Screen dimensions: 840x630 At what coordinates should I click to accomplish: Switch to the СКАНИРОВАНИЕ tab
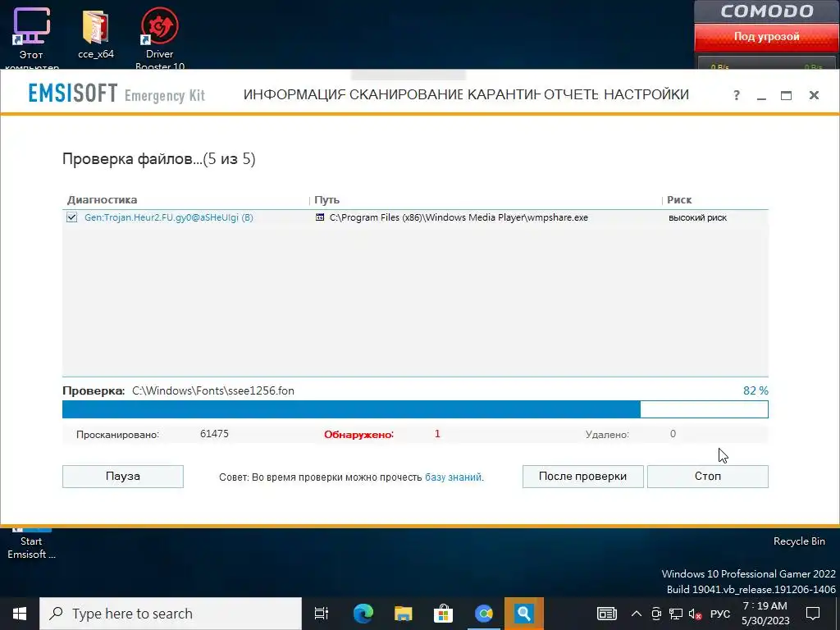[406, 95]
